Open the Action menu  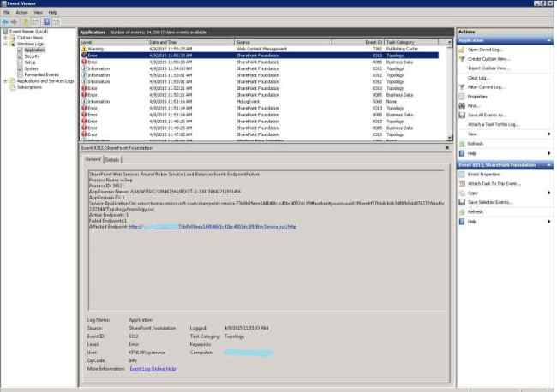pyautogui.click(x=22, y=13)
